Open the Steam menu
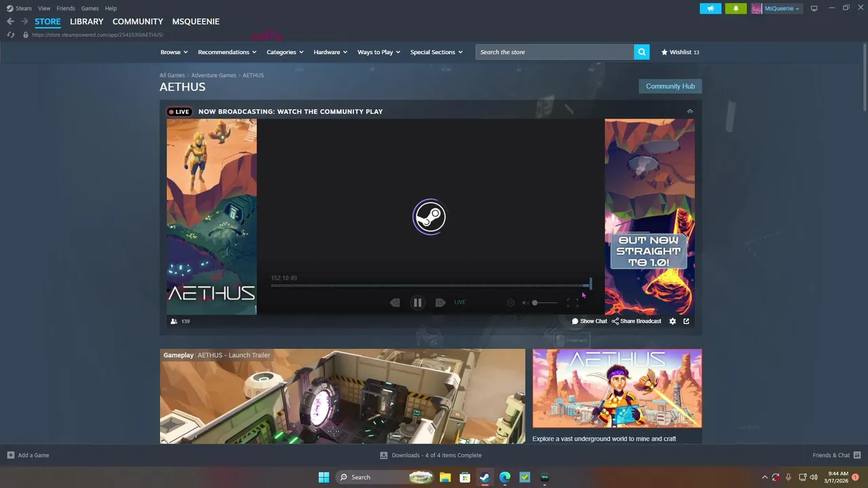 pos(19,8)
